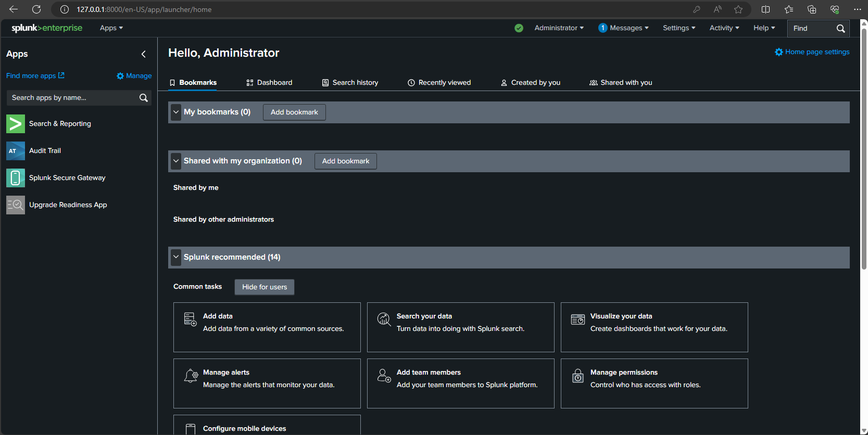Click the Search your data card icon
Viewport: 868px width, 435px height.
click(x=384, y=319)
